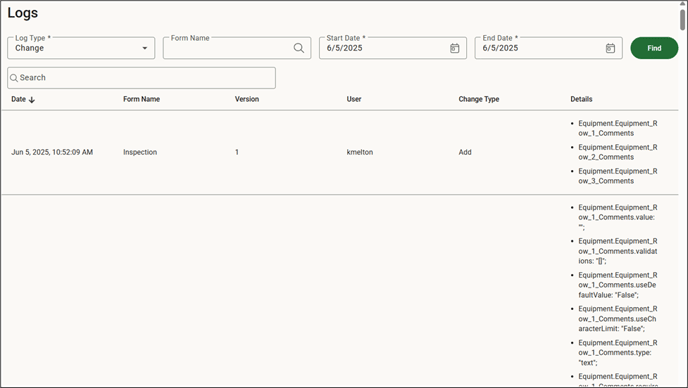Click the version value 1 cell
Viewport: 688px width, 388px height.
[x=237, y=152]
